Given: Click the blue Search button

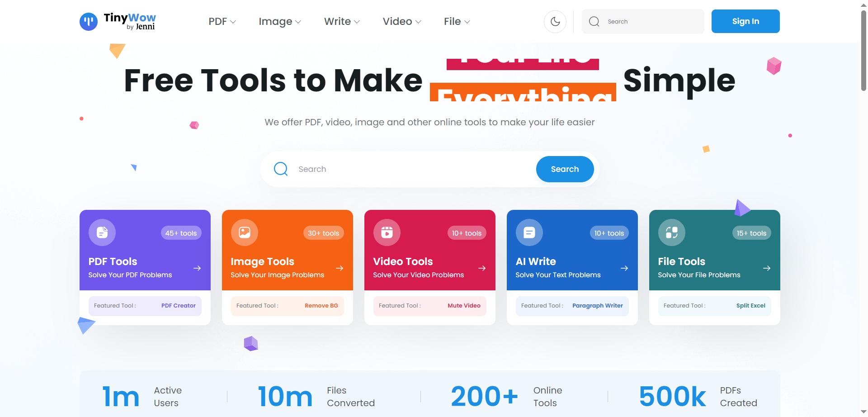Looking at the screenshot, I should point(565,169).
